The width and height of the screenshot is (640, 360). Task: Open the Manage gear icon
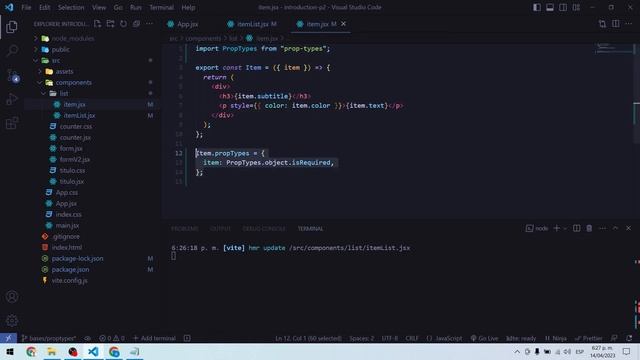pos(11,320)
